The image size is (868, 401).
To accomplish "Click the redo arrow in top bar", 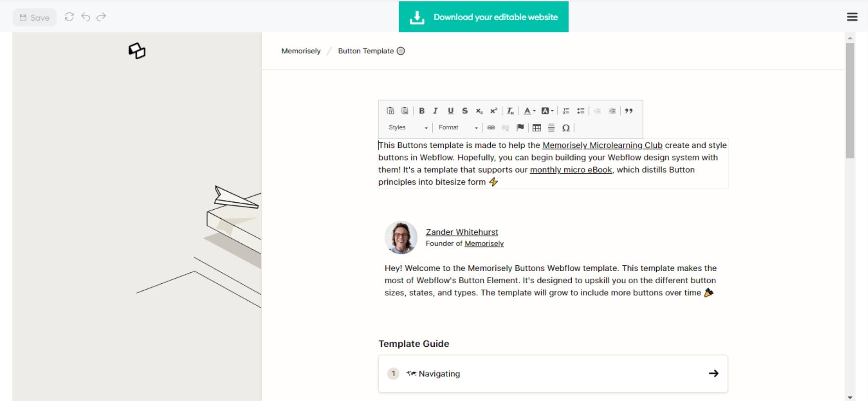I will 101,17.
